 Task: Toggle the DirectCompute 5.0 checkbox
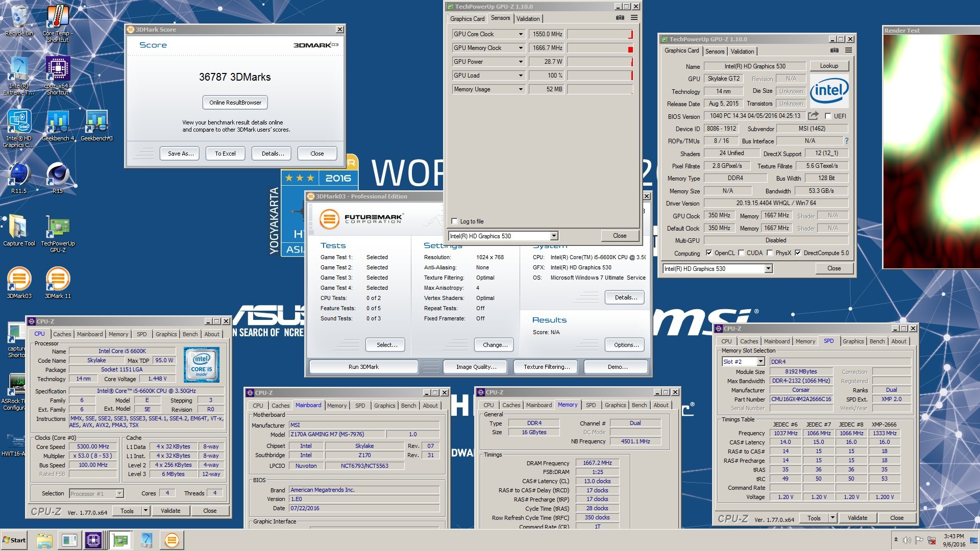pos(798,253)
